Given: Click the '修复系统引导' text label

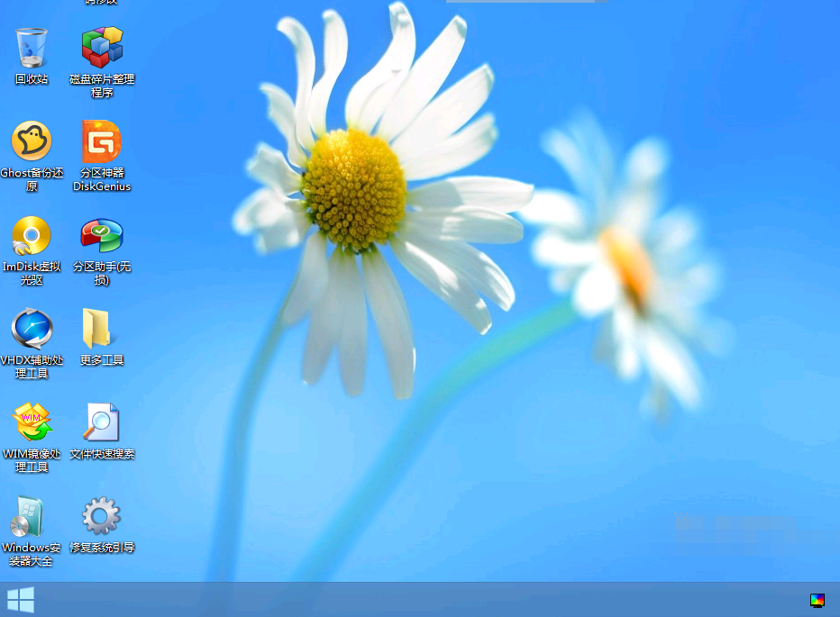Looking at the screenshot, I should pyautogui.click(x=102, y=548).
